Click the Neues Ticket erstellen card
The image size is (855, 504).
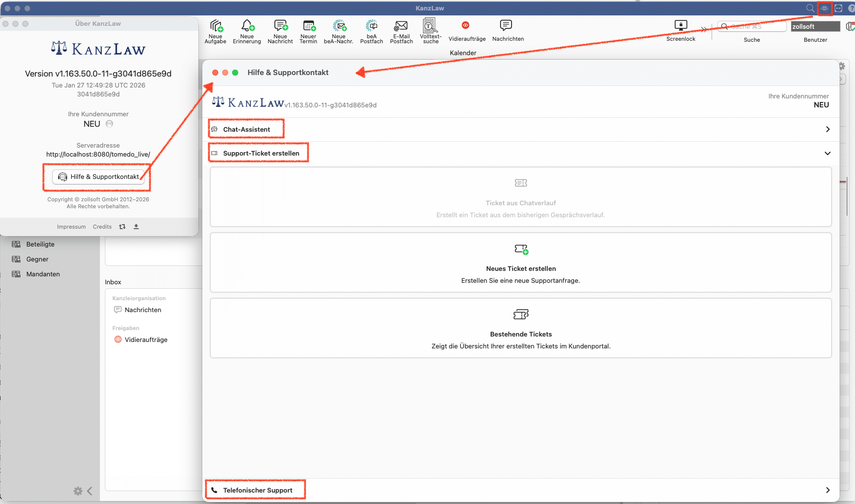tap(520, 262)
